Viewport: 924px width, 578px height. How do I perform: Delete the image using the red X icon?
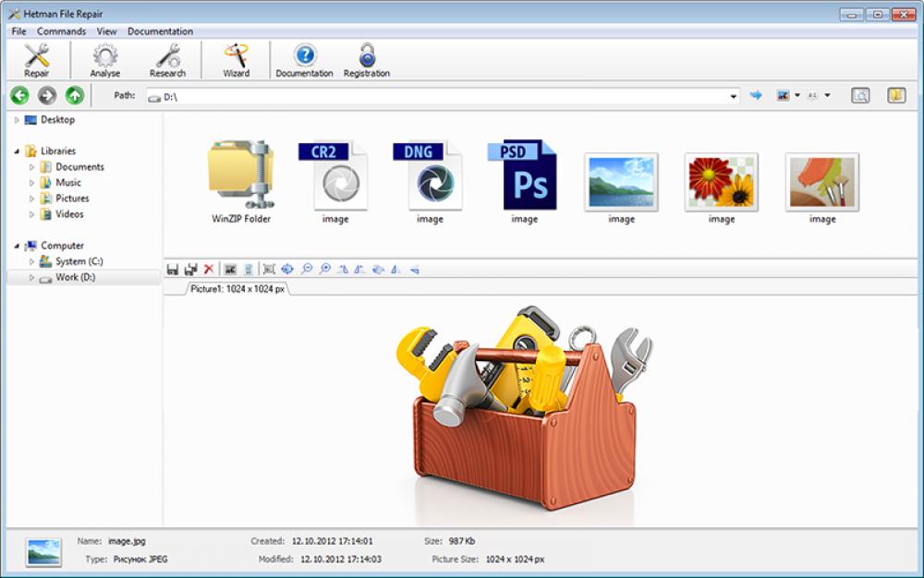[x=208, y=269]
